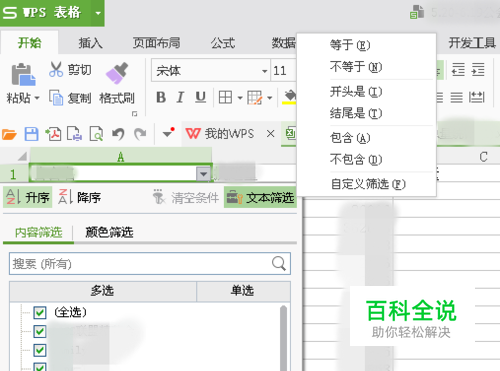
Task: Select column A header
Action: click(x=121, y=156)
